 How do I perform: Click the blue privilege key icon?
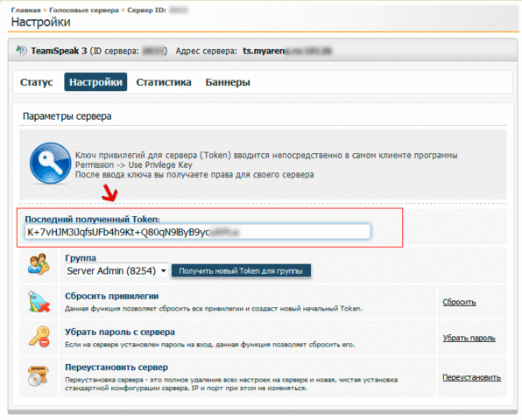[x=50, y=164]
